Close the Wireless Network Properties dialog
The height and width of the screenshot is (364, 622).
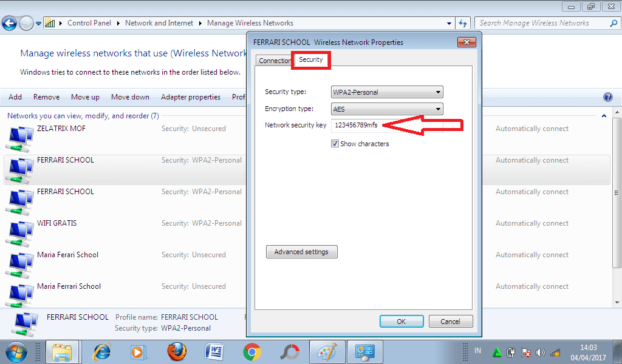[x=466, y=42]
